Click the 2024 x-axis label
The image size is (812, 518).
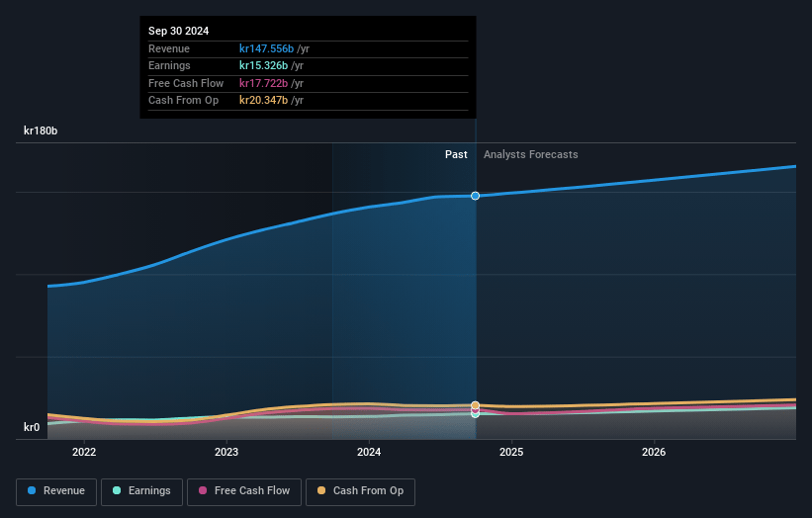click(x=369, y=452)
